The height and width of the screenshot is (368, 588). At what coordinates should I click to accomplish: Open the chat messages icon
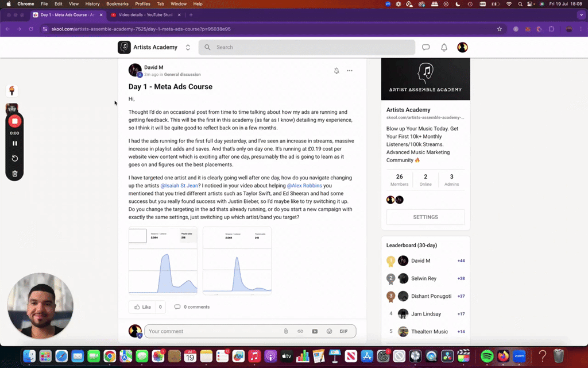(x=425, y=47)
